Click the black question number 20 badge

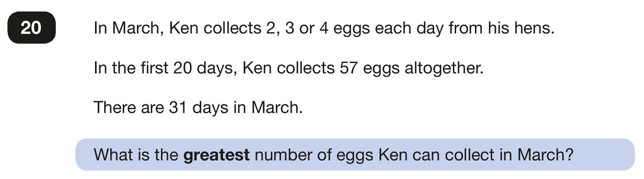(x=31, y=27)
